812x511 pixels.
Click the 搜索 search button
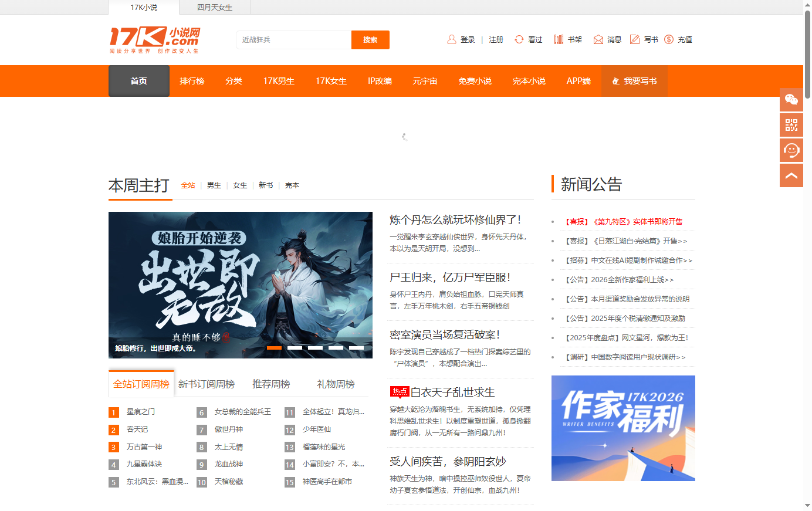point(370,40)
